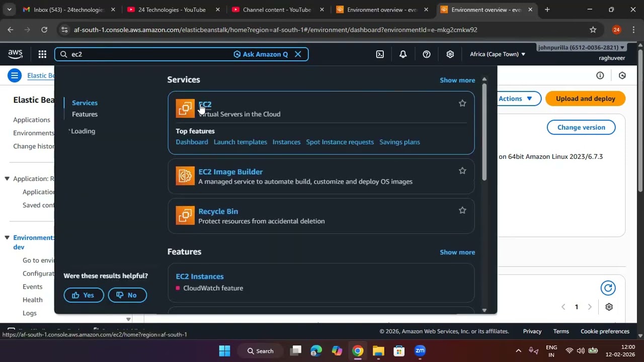
Task: Open the help question-mark icon
Action: click(427, 54)
